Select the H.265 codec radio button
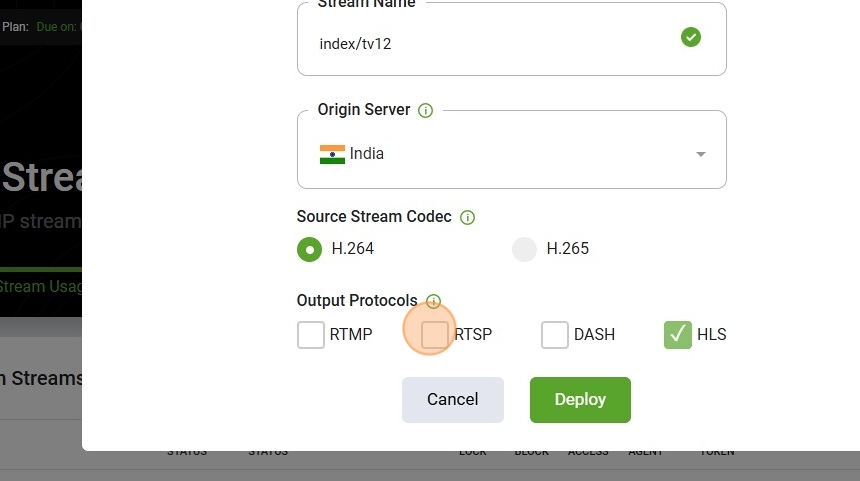Screen dimensions: 860x481 point(524,250)
